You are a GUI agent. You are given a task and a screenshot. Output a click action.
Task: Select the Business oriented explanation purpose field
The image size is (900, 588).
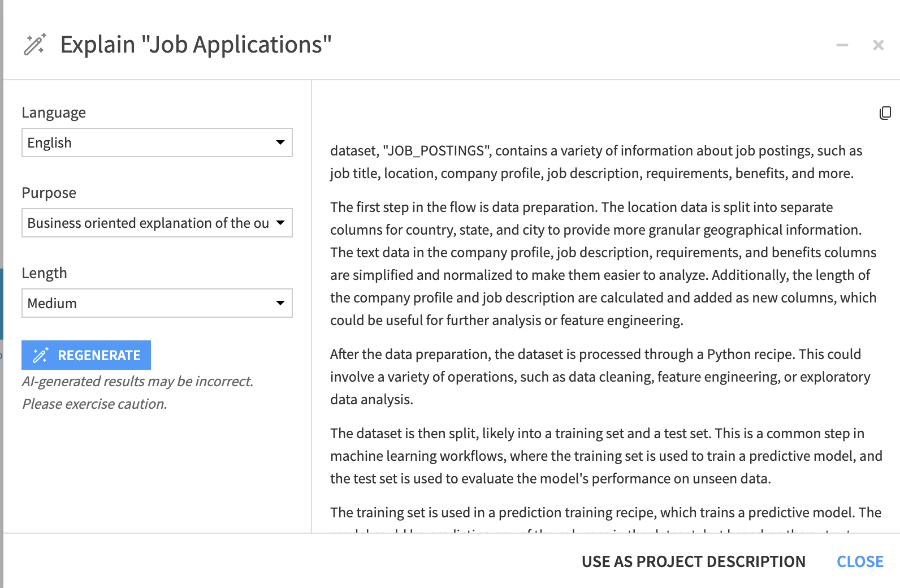(x=148, y=223)
